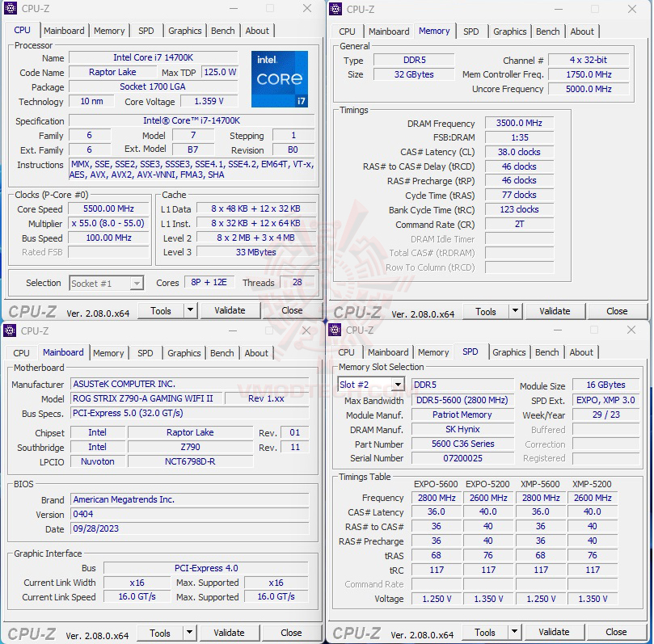Click the CPU-Z icon on the SPD window titlebar
The image size is (654, 644).
[x=335, y=330]
